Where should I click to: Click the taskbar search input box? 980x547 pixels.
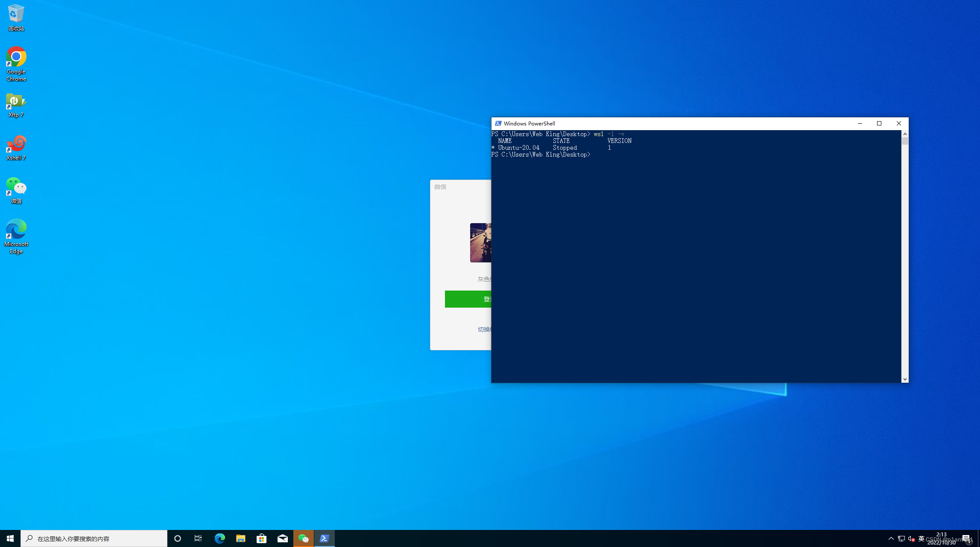point(94,538)
